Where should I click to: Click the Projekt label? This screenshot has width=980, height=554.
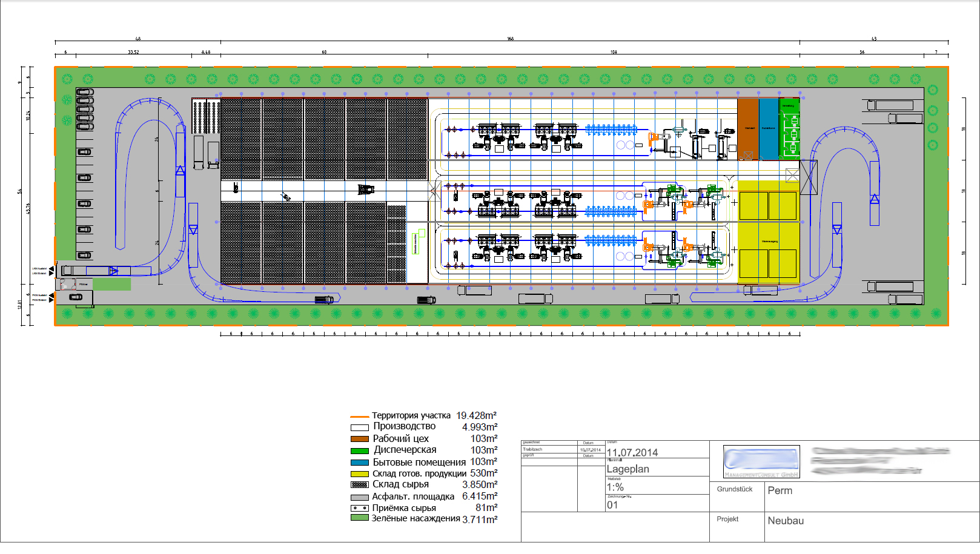(x=727, y=519)
